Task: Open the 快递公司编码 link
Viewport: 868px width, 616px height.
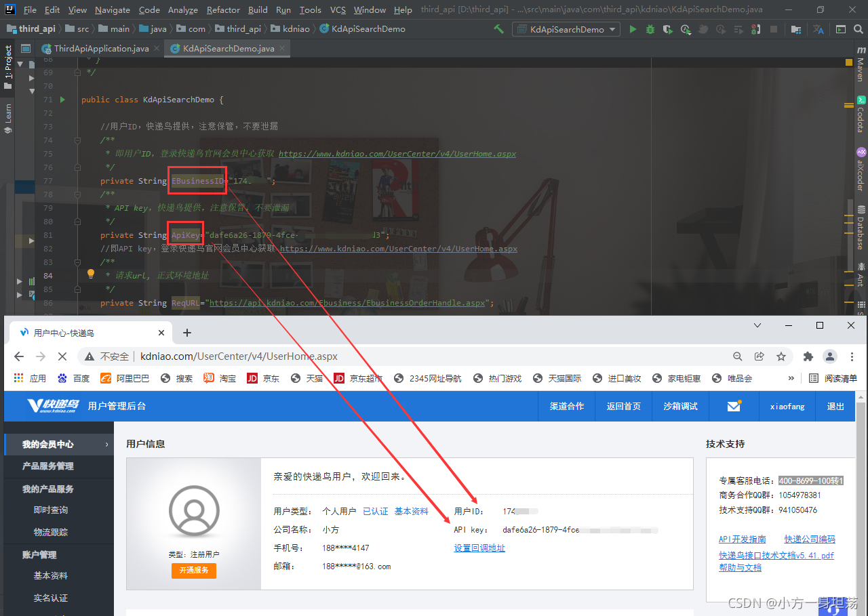Action: pyautogui.click(x=810, y=539)
